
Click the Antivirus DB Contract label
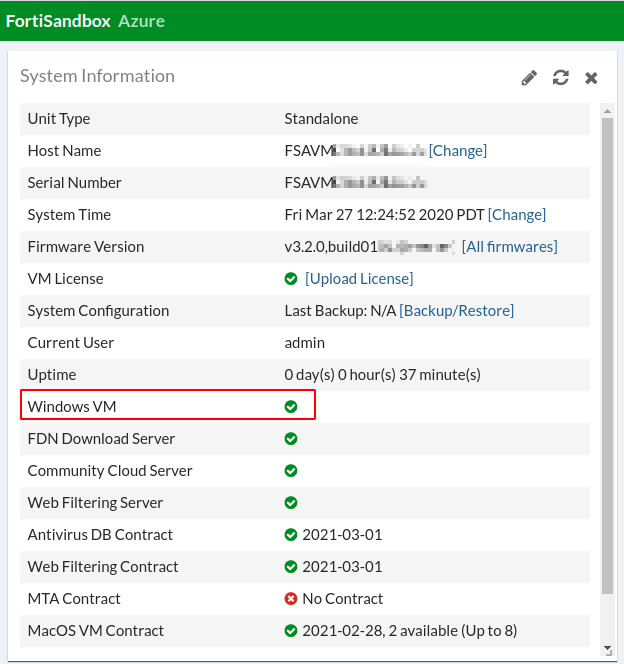pos(100,535)
